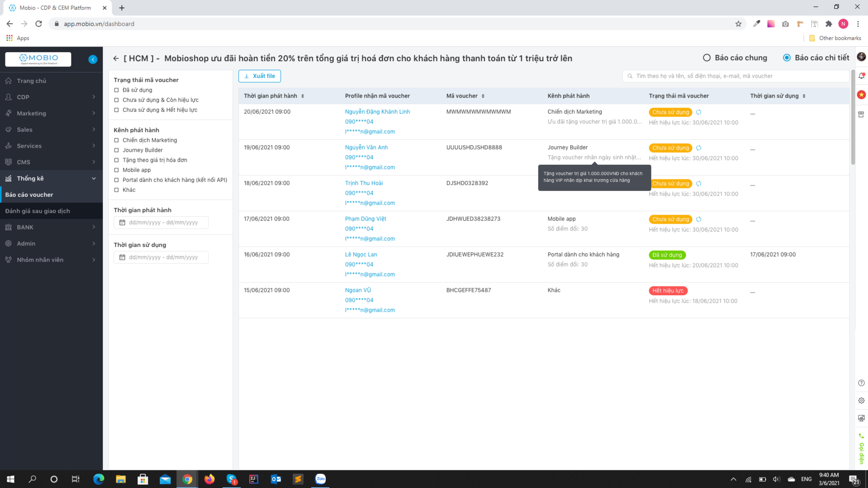Expand the BANK sidebar menu
This screenshot has height=488, width=868.
[x=51, y=227]
